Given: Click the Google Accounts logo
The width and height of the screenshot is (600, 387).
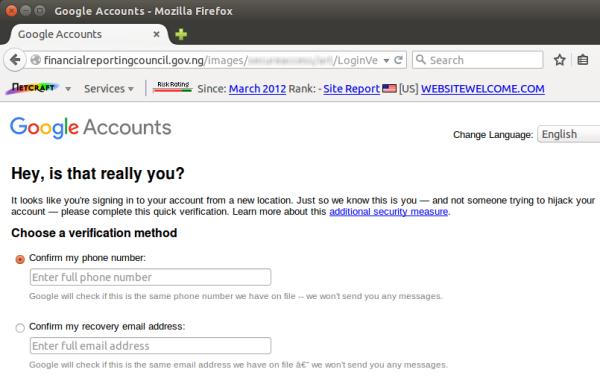Looking at the screenshot, I should click(x=91, y=127).
